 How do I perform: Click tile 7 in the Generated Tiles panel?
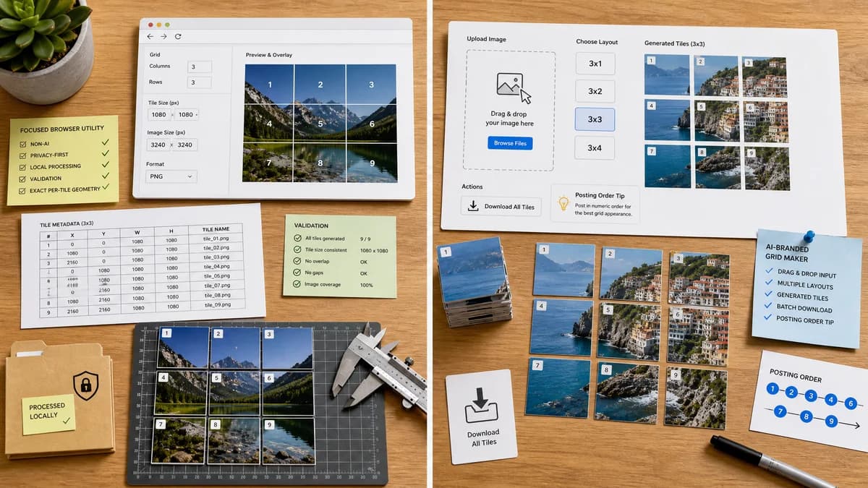[x=668, y=166]
